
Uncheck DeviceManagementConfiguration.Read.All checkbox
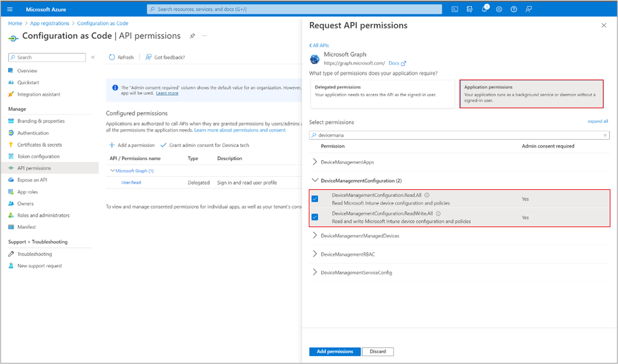click(314, 198)
